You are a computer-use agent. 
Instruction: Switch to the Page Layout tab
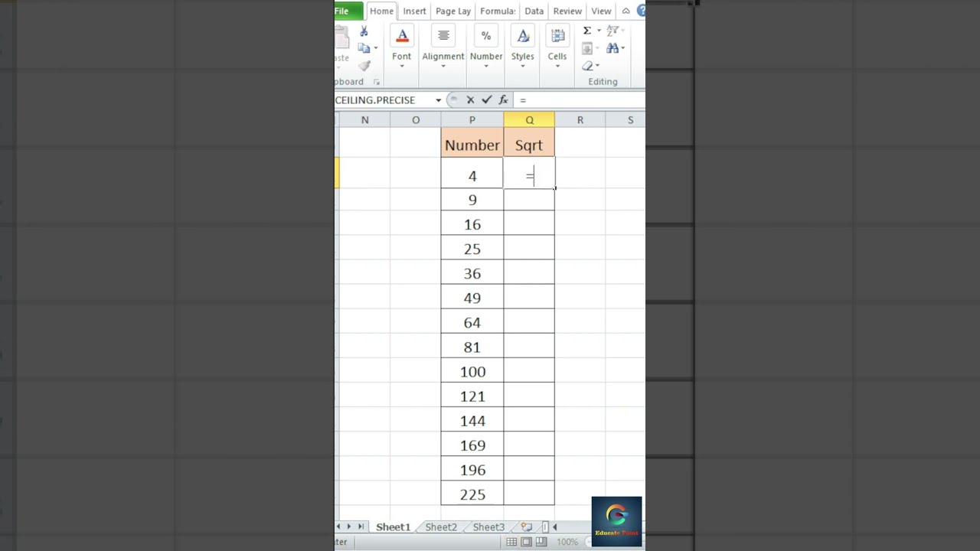click(x=453, y=11)
